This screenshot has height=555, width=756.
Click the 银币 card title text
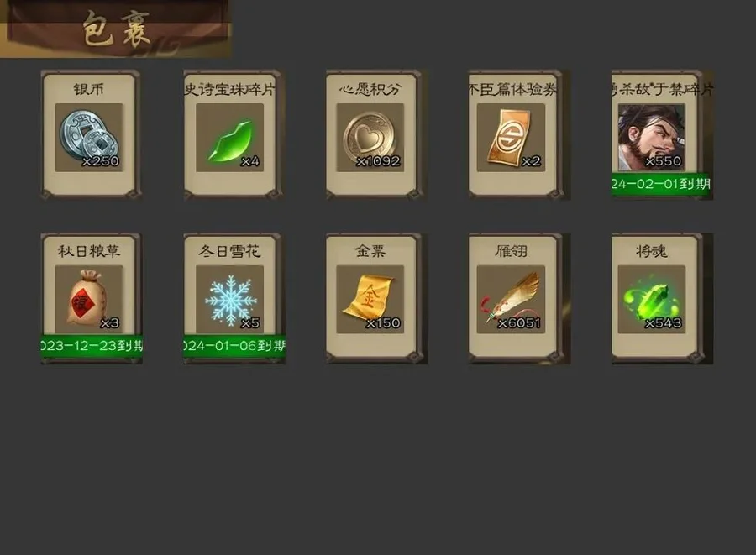89,89
